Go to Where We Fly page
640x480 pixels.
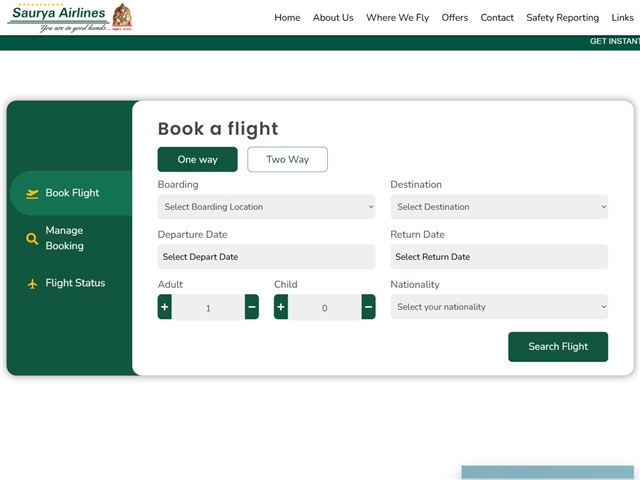(397, 18)
